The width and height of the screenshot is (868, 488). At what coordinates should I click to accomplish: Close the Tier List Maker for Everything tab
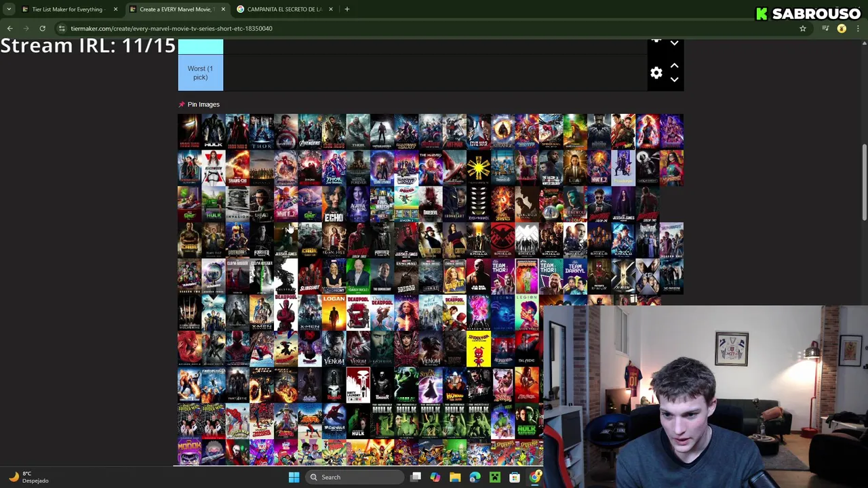click(115, 9)
